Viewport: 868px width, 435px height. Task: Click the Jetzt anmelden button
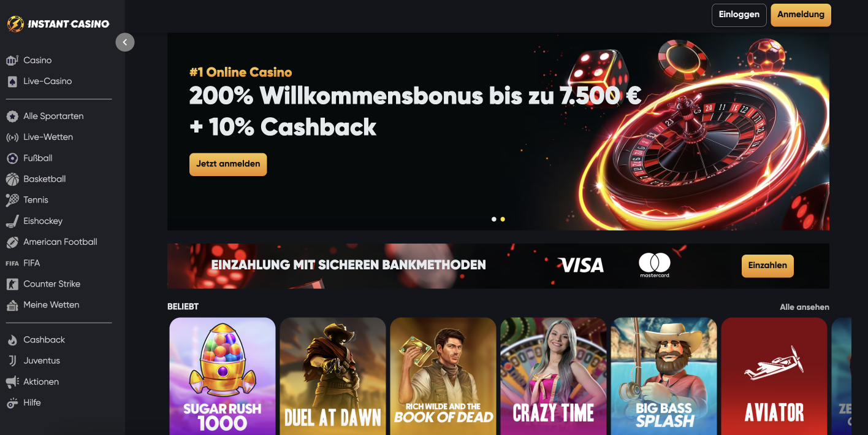point(228,164)
